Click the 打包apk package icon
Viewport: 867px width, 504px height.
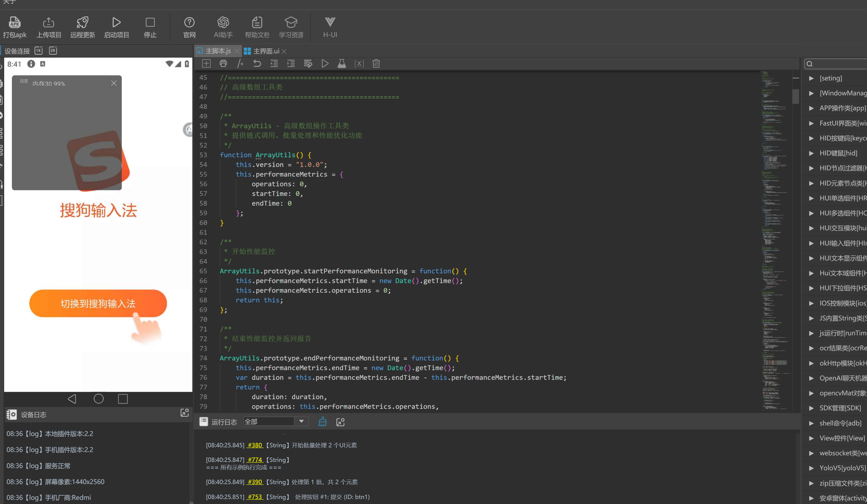[x=14, y=23]
